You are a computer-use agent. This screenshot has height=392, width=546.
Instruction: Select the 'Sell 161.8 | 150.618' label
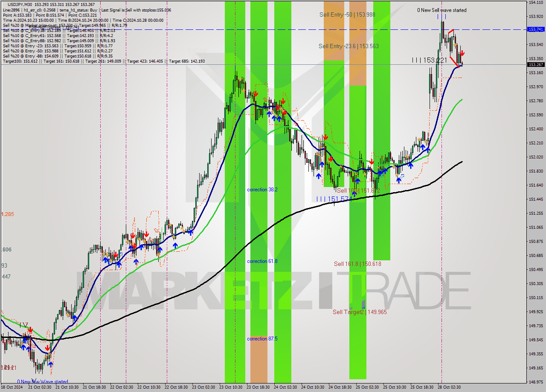pos(357,264)
